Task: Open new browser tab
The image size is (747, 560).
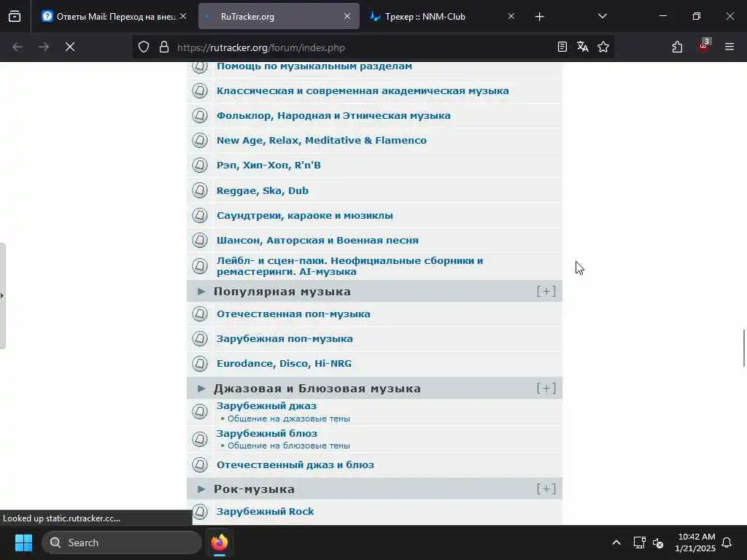Action: tap(539, 17)
